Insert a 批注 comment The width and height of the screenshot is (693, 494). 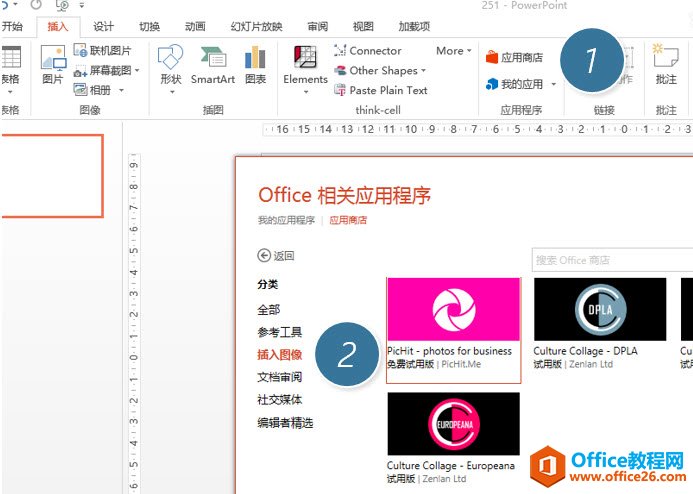point(666,65)
